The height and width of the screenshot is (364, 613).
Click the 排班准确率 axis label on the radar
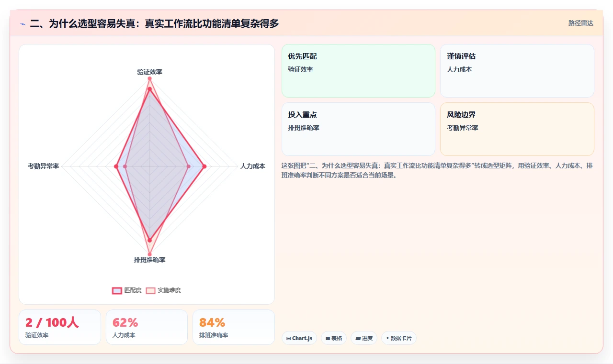coord(149,260)
